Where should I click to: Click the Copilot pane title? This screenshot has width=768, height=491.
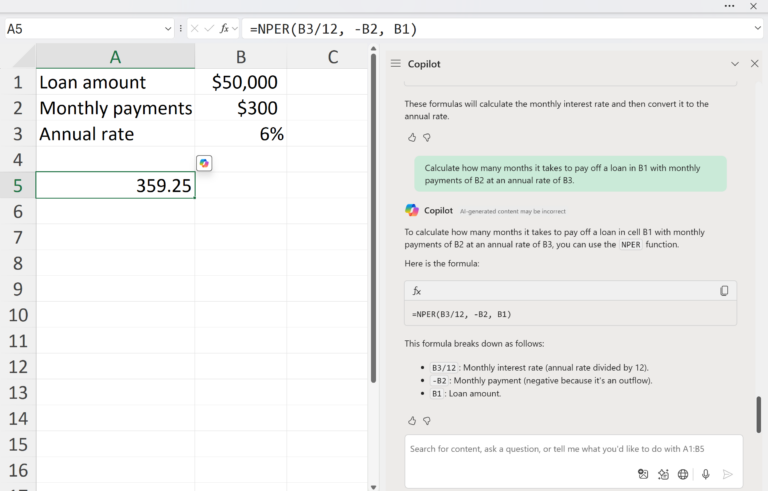pyautogui.click(x=424, y=64)
